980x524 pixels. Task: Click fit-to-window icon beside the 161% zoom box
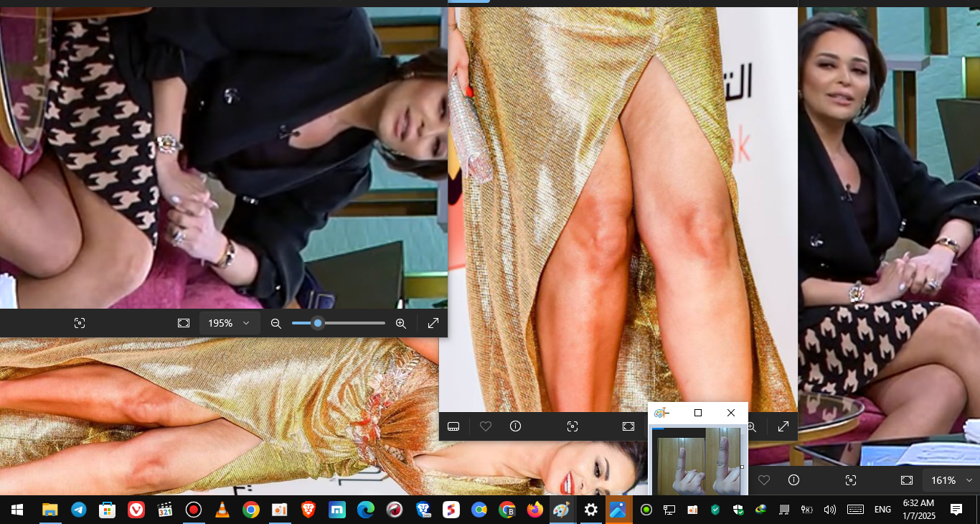click(x=907, y=480)
